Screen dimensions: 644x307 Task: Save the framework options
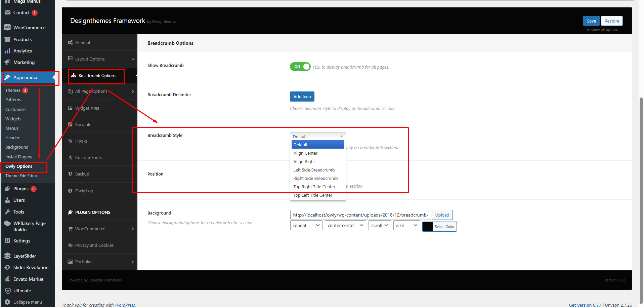click(x=591, y=21)
